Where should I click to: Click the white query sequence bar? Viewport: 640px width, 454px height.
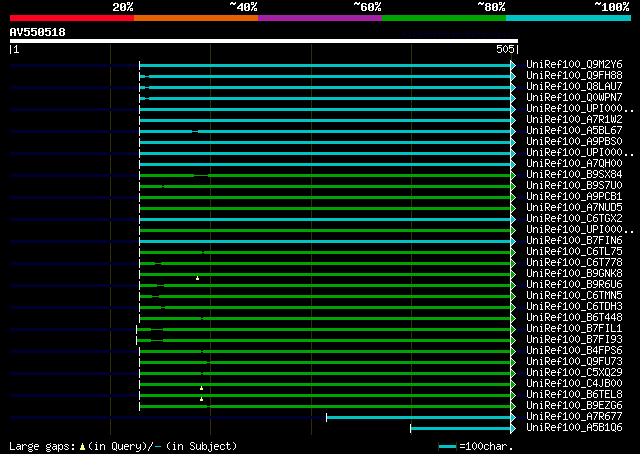tap(264, 41)
